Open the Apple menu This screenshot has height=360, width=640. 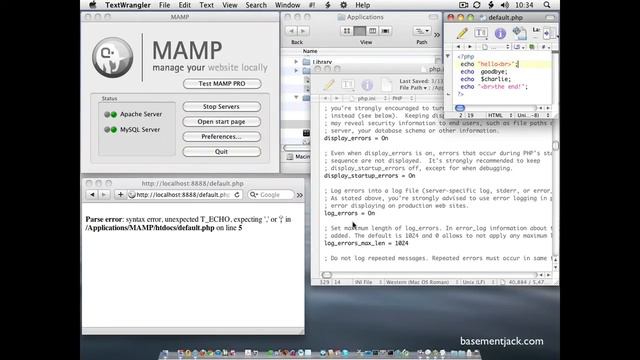(93, 5)
